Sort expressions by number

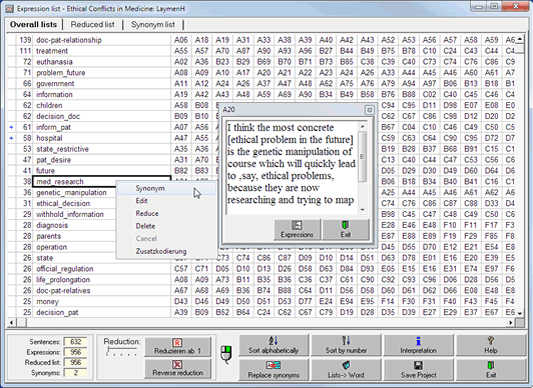pyautogui.click(x=346, y=345)
